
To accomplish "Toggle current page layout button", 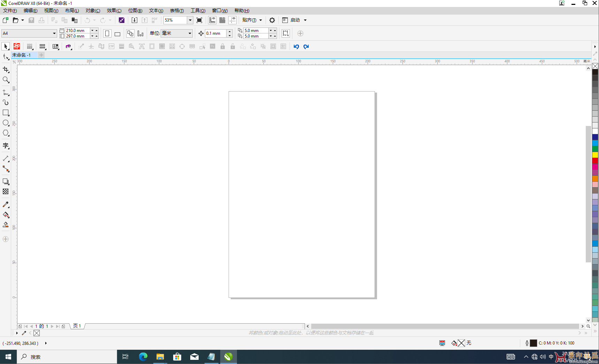I will [140, 33].
